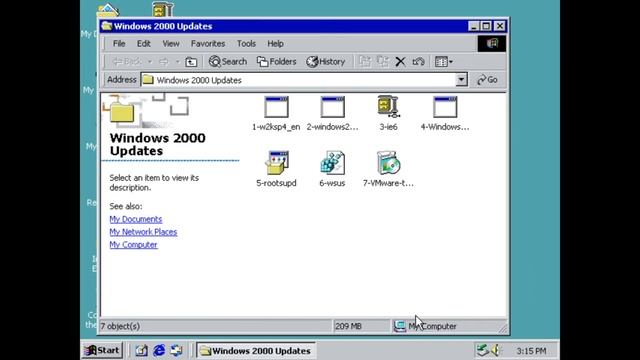640x360 pixels.
Task: Click the Move To toolbar icon
Action: pos(364,62)
